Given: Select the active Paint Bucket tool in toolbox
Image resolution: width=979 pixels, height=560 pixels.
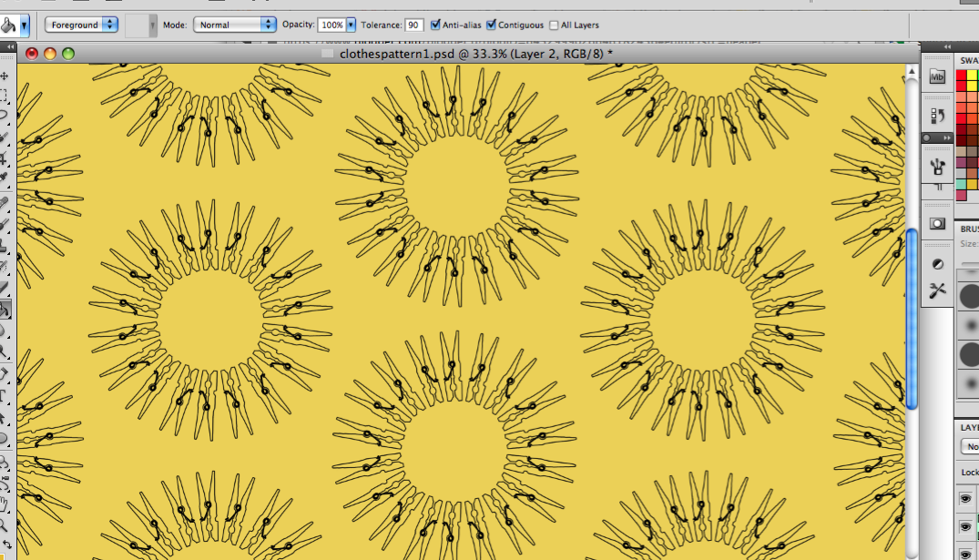Looking at the screenshot, I should click(x=5, y=309).
